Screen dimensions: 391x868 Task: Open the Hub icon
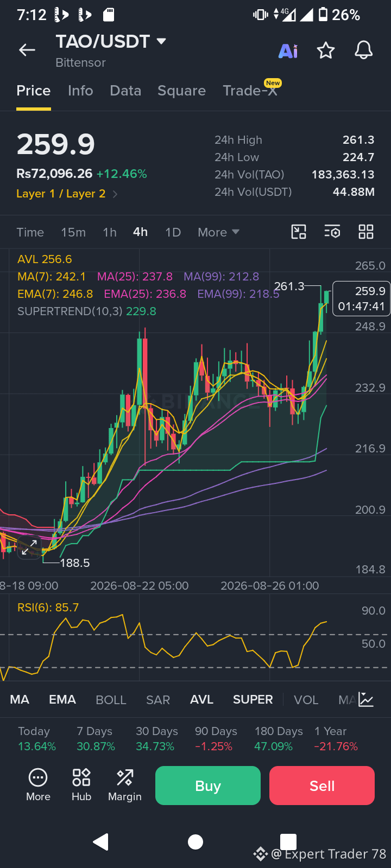tap(81, 785)
